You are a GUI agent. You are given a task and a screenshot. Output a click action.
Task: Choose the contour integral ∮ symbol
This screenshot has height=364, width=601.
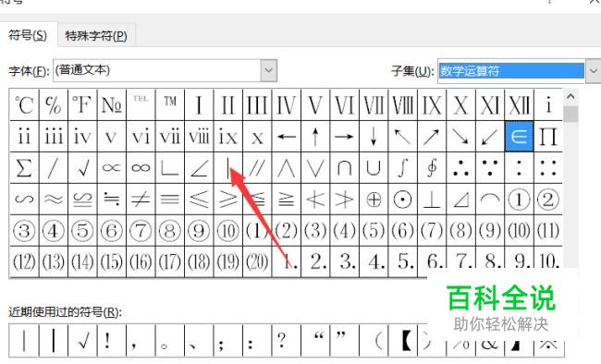432,168
